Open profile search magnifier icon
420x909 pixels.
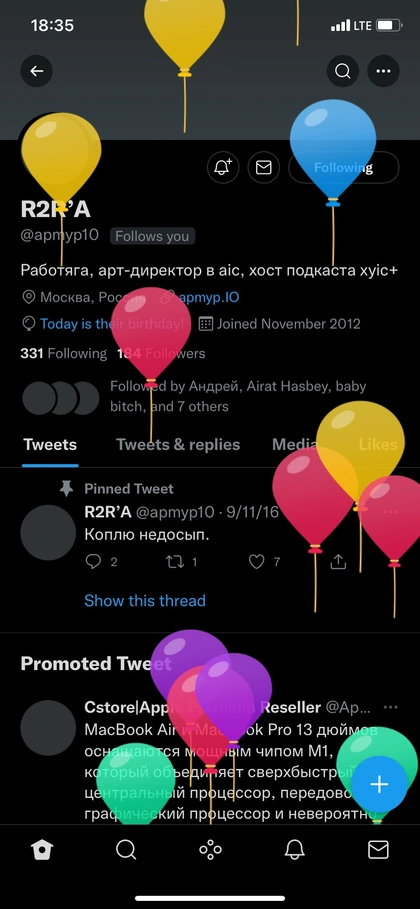tap(343, 71)
